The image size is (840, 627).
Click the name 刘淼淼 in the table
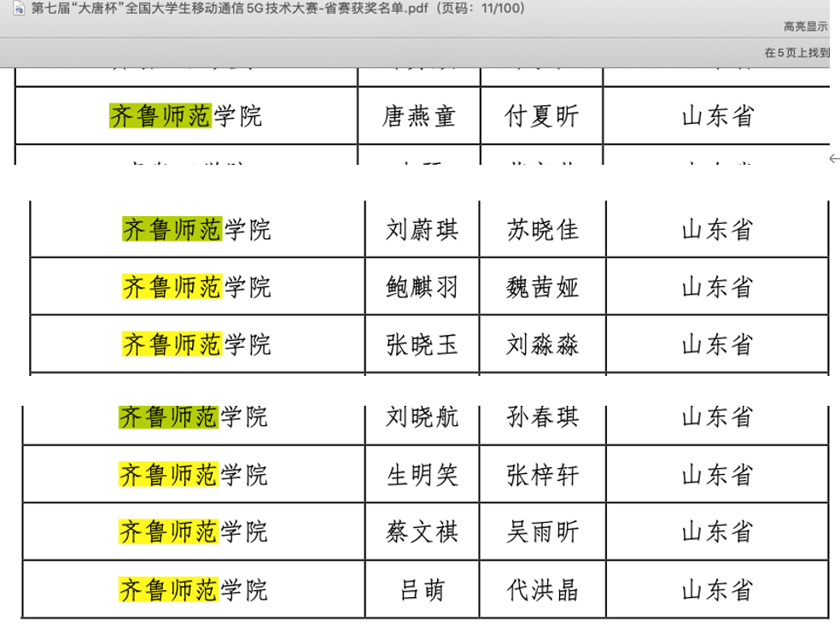(x=542, y=344)
